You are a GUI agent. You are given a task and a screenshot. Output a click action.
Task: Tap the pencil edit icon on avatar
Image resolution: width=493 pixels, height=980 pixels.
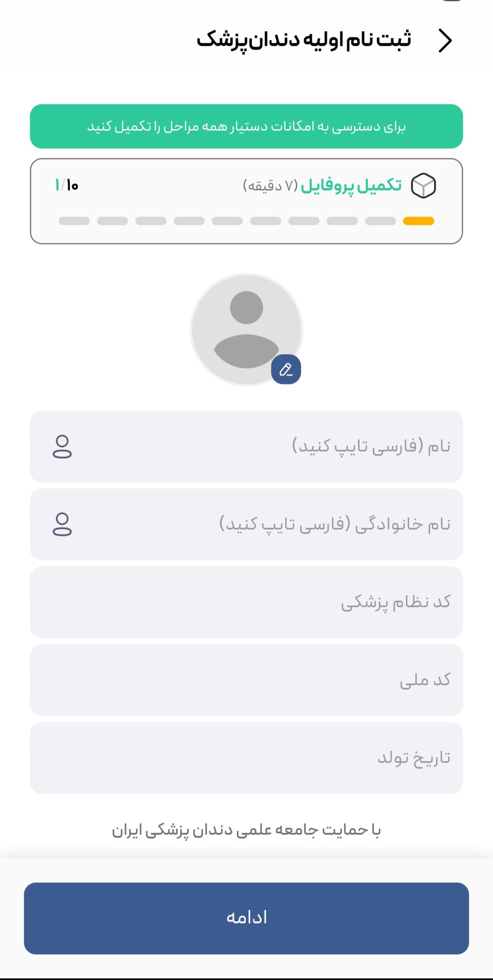coord(286,369)
